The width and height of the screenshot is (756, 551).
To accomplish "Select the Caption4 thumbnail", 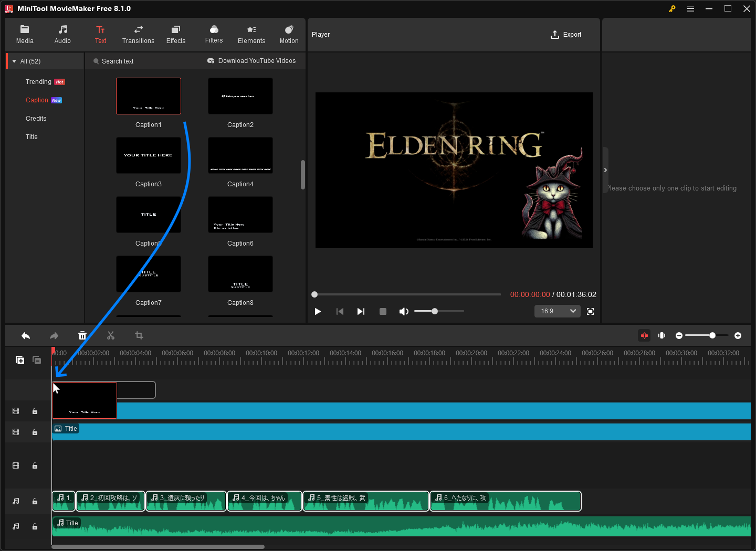I will pos(240,155).
